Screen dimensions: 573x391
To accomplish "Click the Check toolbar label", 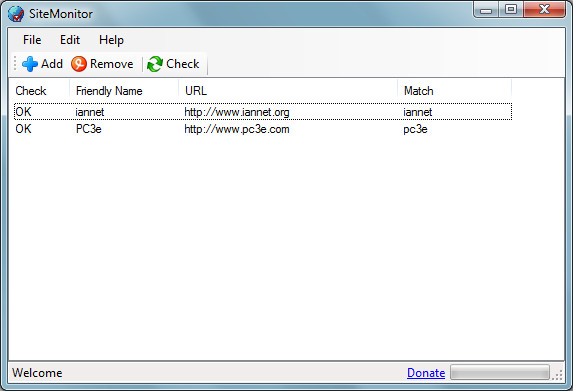I will [x=183, y=64].
